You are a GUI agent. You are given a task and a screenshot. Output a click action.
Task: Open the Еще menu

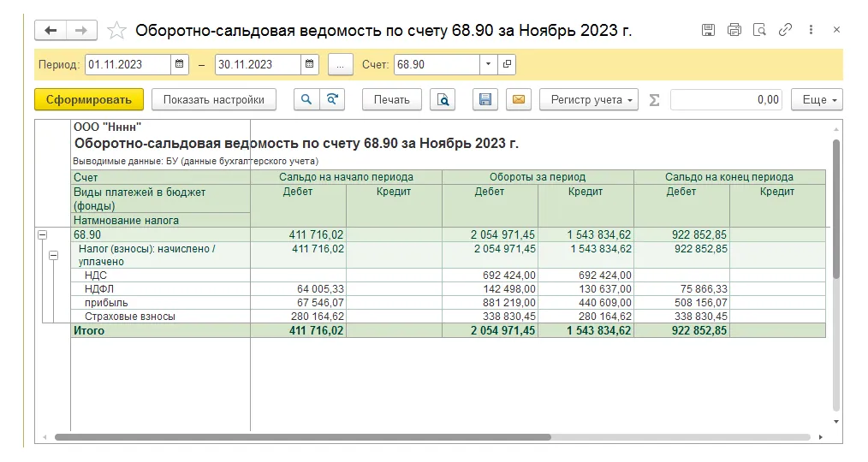pyautogui.click(x=817, y=100)
